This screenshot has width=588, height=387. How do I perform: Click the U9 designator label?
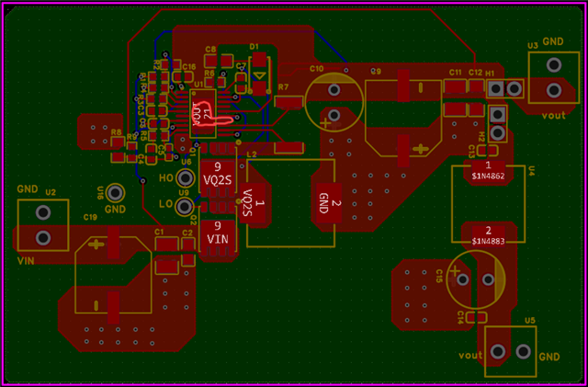click(x=184, y=192)
